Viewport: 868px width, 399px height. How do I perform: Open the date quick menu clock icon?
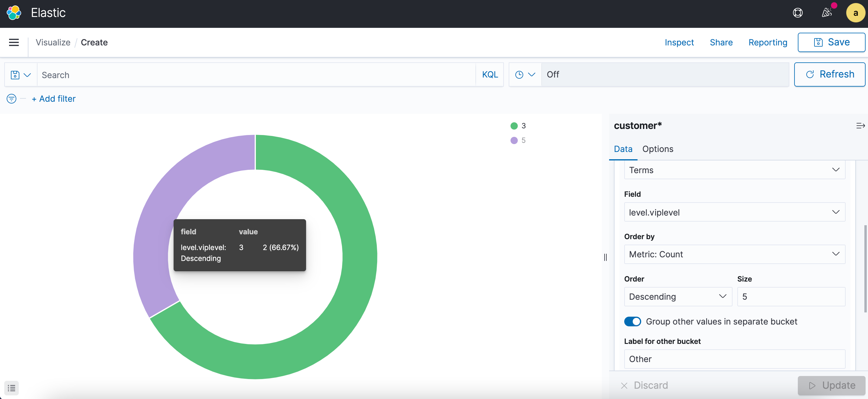519,74
